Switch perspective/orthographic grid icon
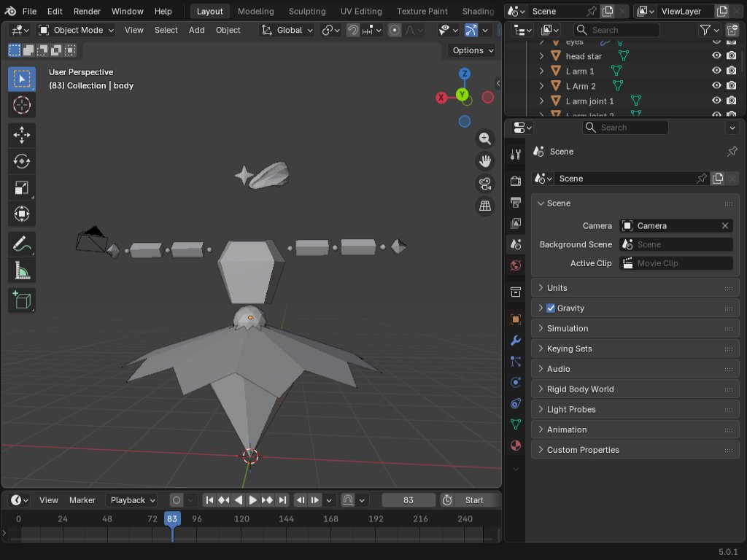 point(485,206)
